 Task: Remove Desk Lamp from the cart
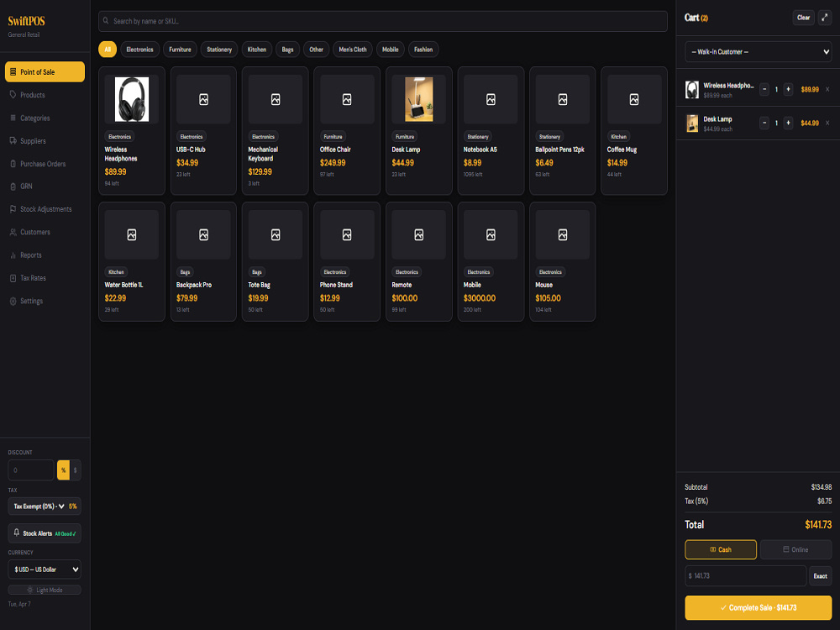tap(827, 123)
